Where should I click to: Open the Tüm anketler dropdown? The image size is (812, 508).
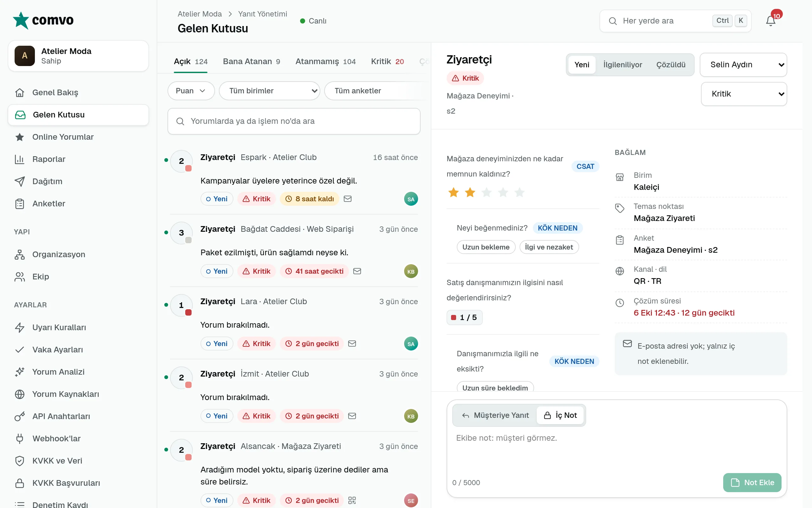tap(375, 91)
